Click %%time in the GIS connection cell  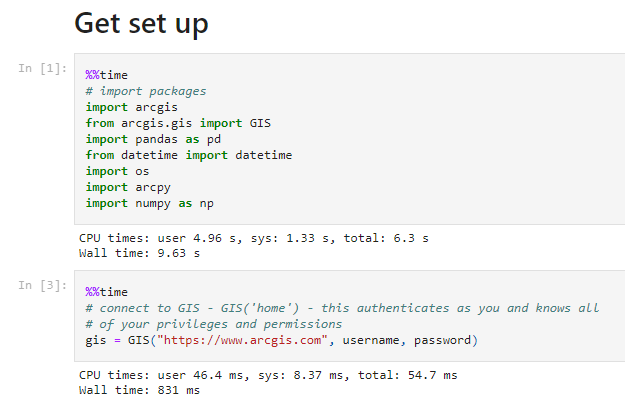106,292
